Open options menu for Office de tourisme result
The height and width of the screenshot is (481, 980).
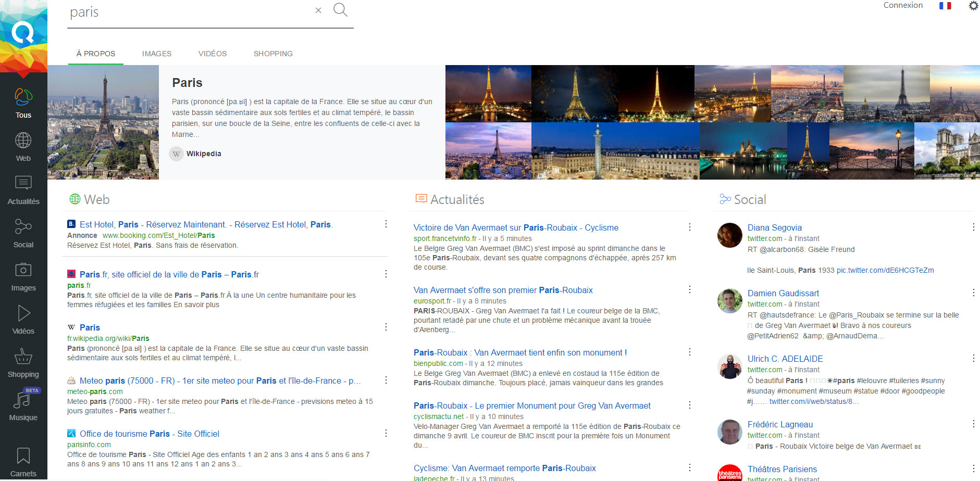(386, 433)
